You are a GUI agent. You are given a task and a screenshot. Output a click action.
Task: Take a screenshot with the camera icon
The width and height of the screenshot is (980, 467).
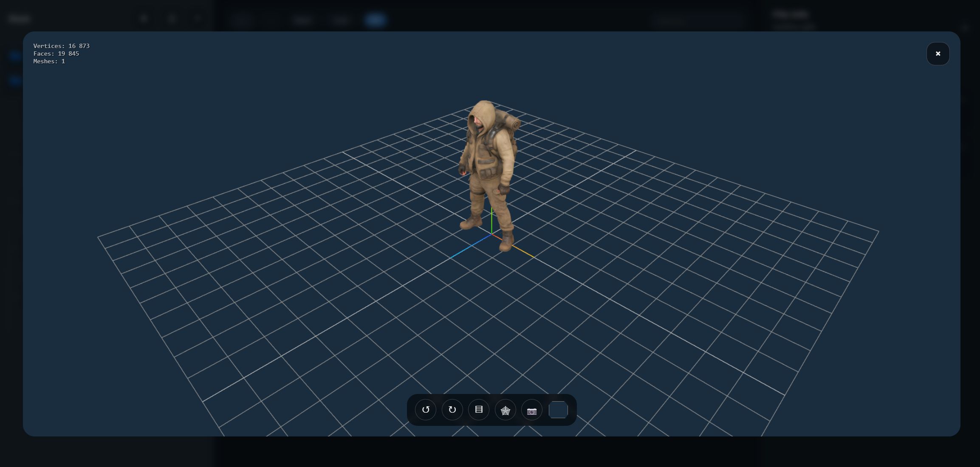[531, 411]
